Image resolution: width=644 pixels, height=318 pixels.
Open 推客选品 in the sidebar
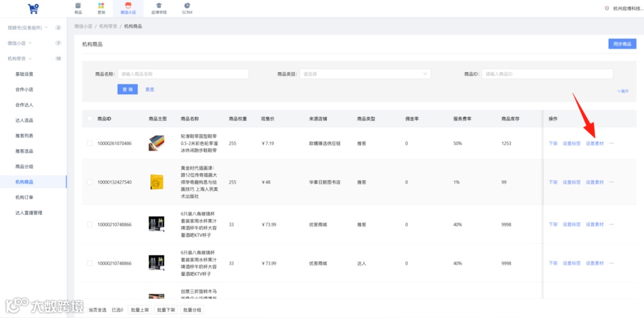coord(24,151)
